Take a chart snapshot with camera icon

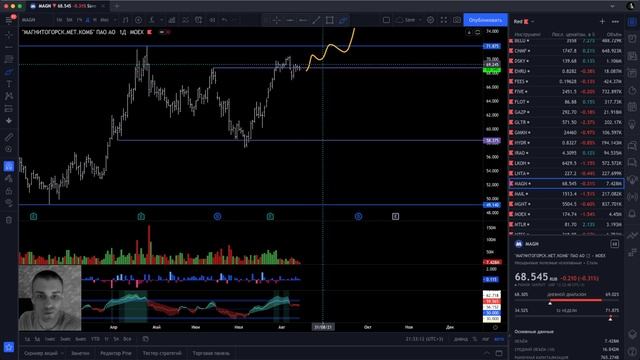(x=457, y=20)
